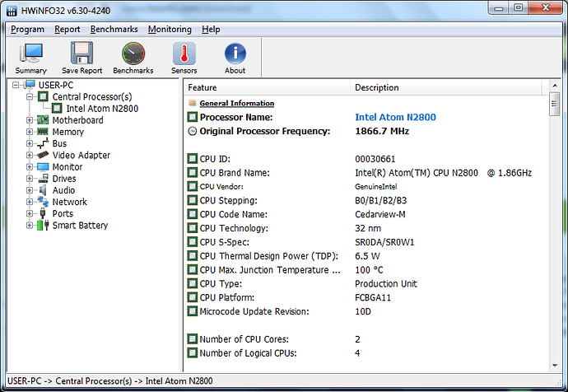Click the Drives icon in tree
The width and height of the screenshot is (568, 392).
43,178
